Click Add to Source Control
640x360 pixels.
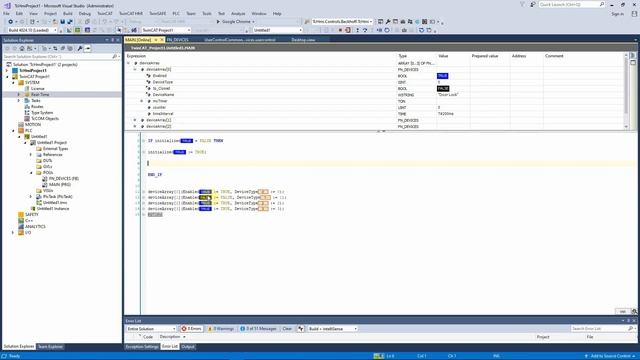[x=611, y=356]
